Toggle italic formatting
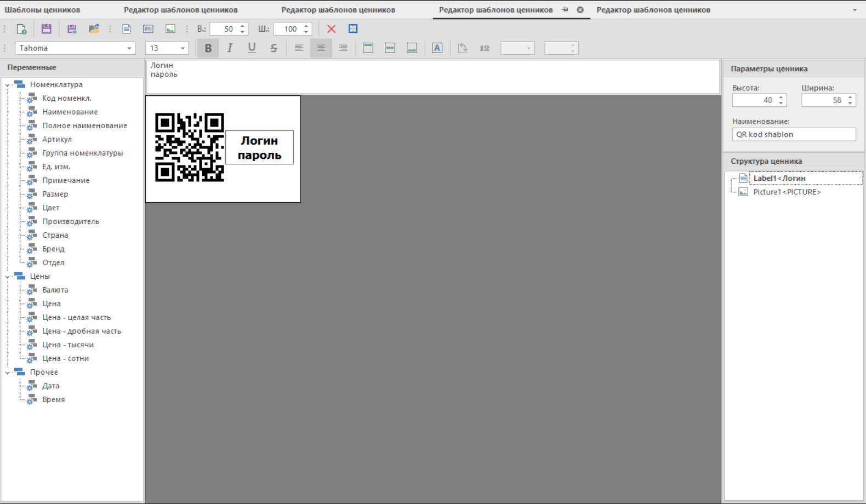This screenshot has height=504, width=866. point(230,48)
